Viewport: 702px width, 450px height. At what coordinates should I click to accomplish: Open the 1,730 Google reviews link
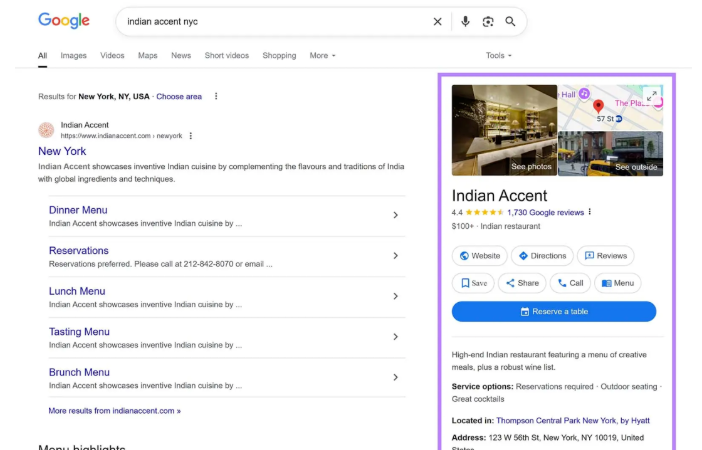pos(545,212)
